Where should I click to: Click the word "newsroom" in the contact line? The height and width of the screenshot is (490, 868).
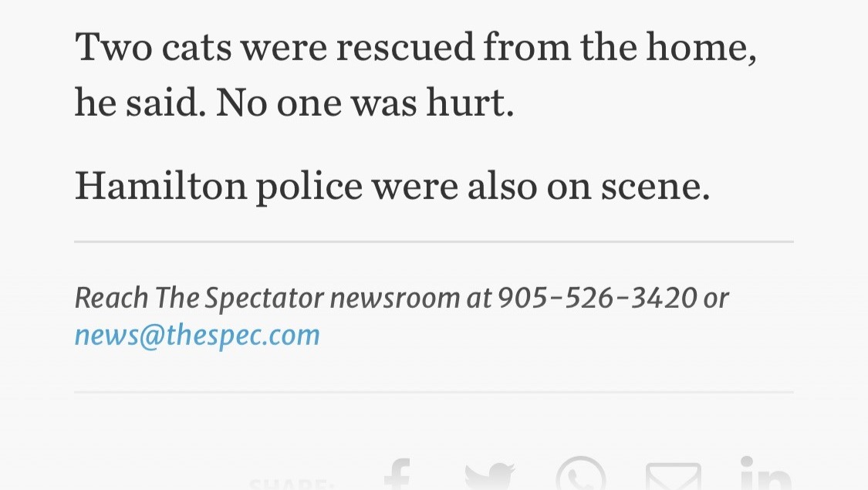point(395,299)
